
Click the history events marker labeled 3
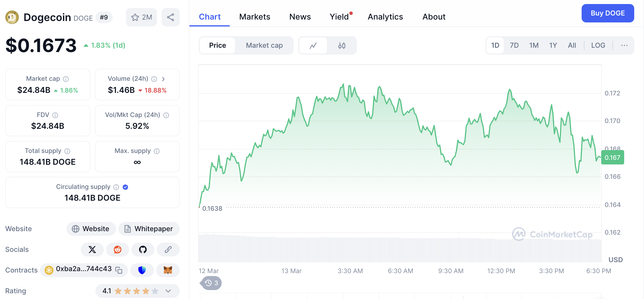212,283
